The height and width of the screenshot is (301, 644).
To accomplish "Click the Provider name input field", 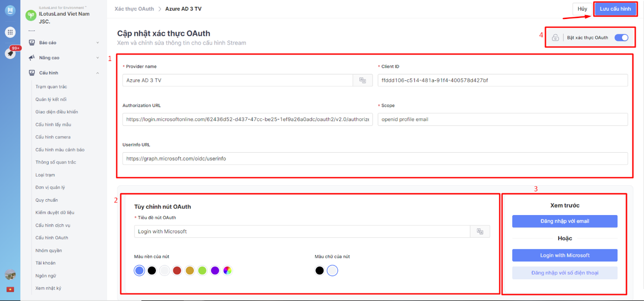I will 238,80.
